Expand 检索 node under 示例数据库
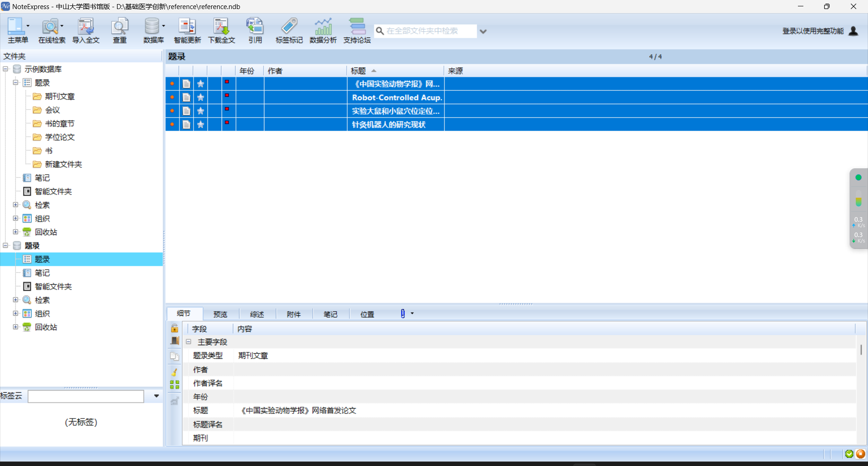 tap(16, 204)
